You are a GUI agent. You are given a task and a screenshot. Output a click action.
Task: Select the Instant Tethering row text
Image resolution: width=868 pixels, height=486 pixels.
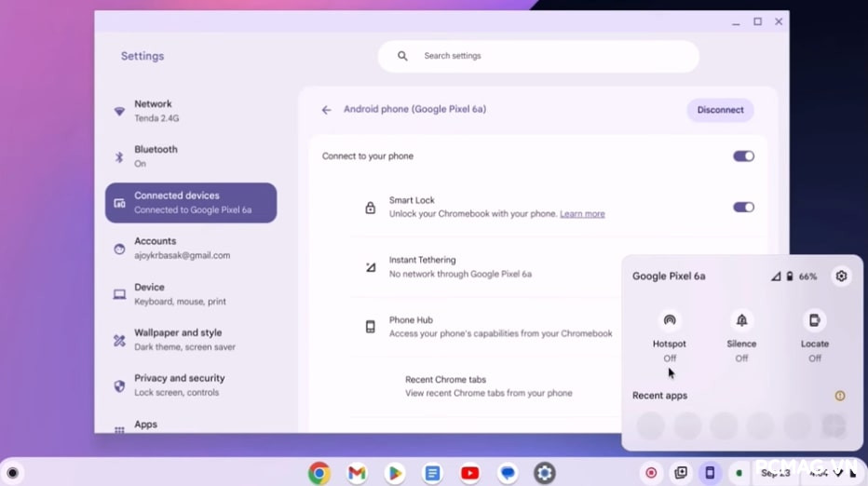click(460, 267)
